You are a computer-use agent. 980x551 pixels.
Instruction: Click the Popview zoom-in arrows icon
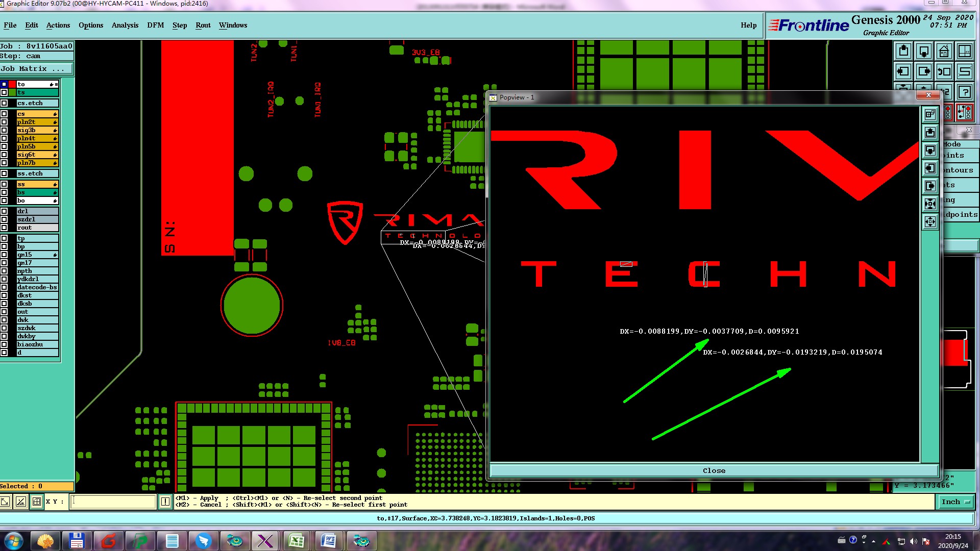pyautogui.click(x=930, y=204)
